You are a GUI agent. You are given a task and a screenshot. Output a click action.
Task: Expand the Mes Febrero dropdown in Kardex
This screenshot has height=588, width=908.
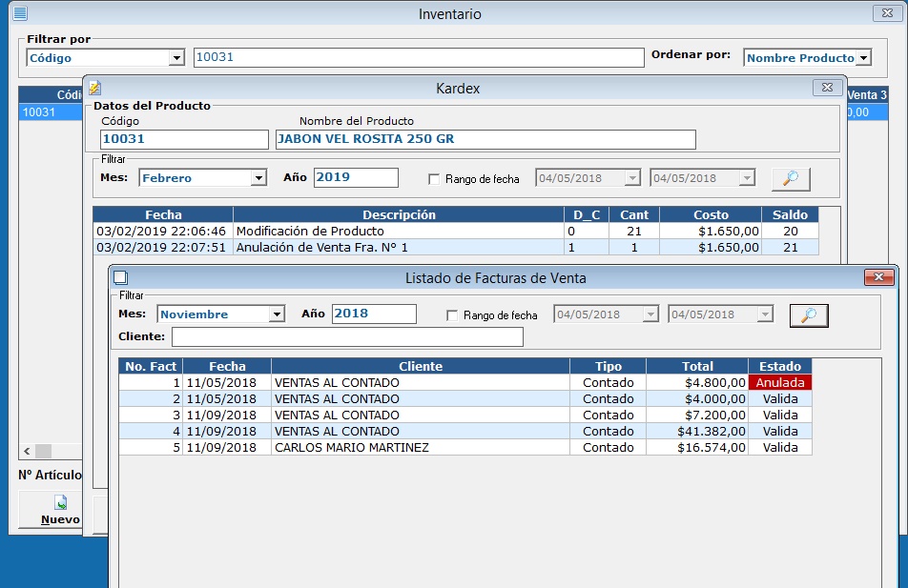258,178
